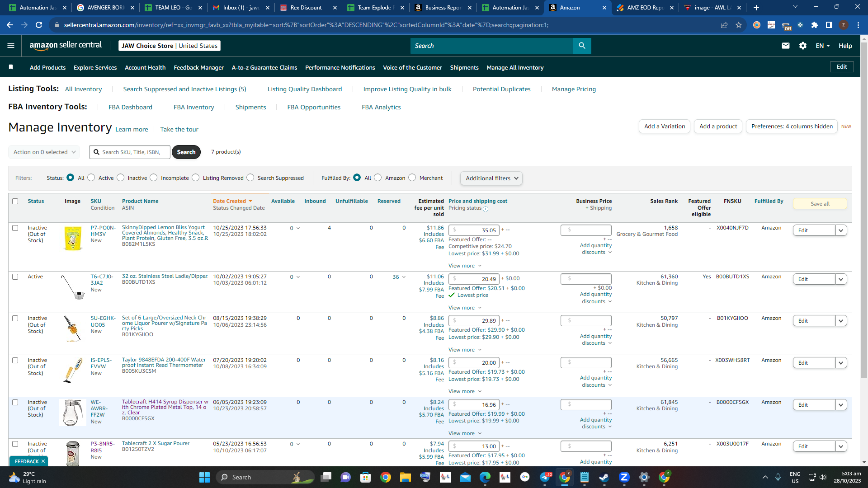Image resolution: width=868 pixels, height=488 pixels.
Task: Open Telegram from the taskbar
Action: (545, 477)
